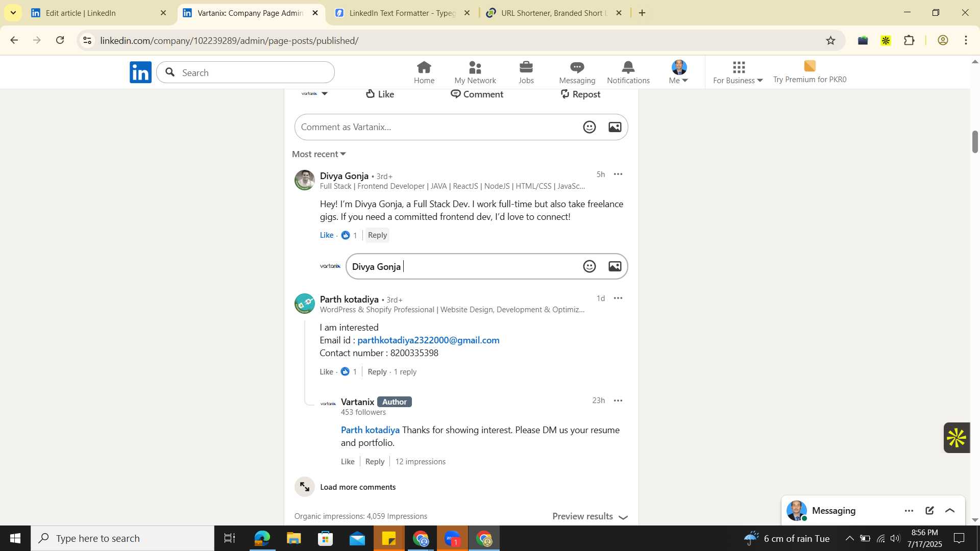Open the yellow floating extension widget
This screenshot has height=551, width=980.
pos(957,438)
